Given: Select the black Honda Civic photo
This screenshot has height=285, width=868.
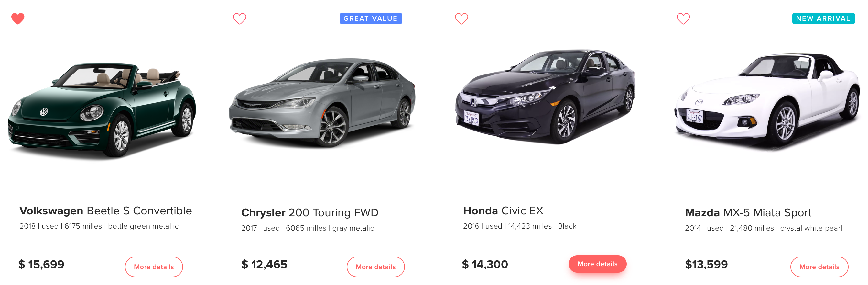Looking at the screenshot, I should point(545,97).
